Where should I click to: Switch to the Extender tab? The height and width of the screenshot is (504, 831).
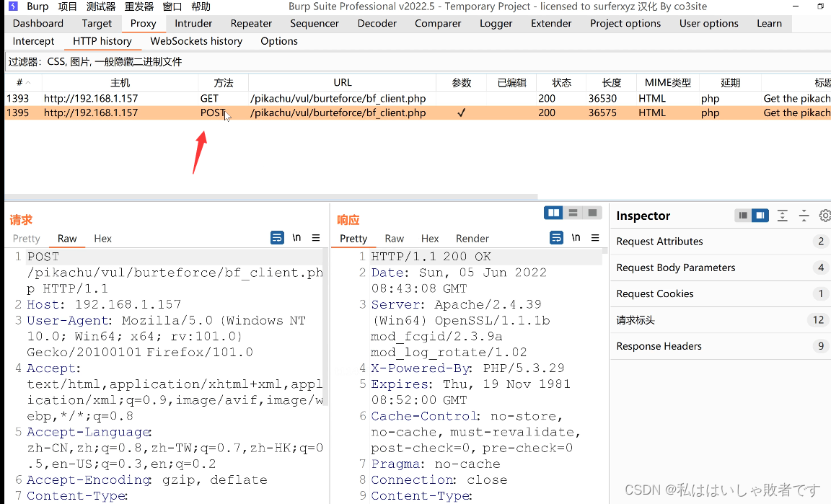551,23
